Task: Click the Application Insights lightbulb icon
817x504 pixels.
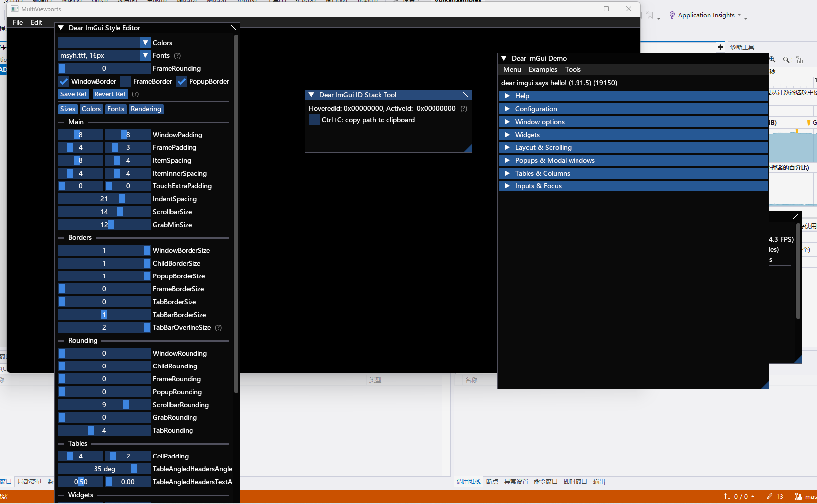Action: pos(672,15)
